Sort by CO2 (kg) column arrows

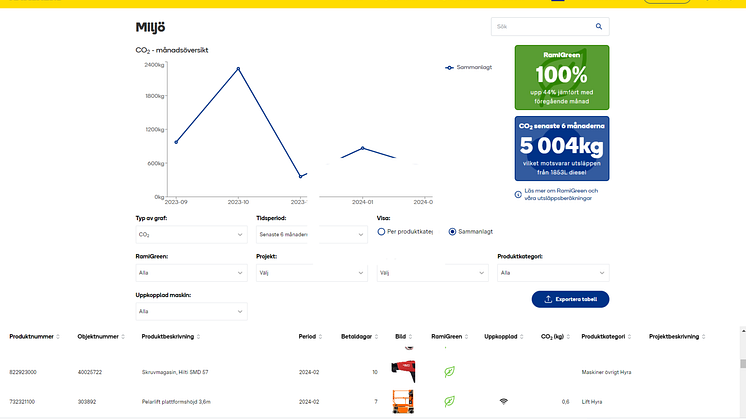pos(568,337)
